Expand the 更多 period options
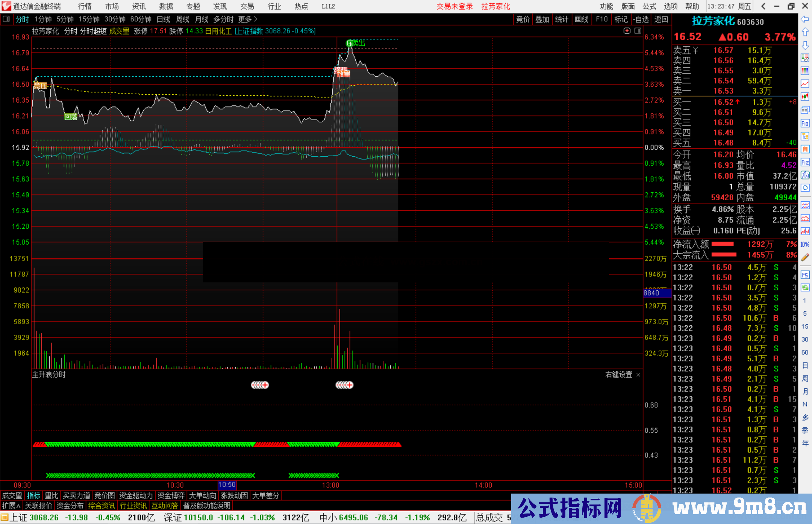Image resolution: width=812 pixels, height=524 pixels. (248, 19)
